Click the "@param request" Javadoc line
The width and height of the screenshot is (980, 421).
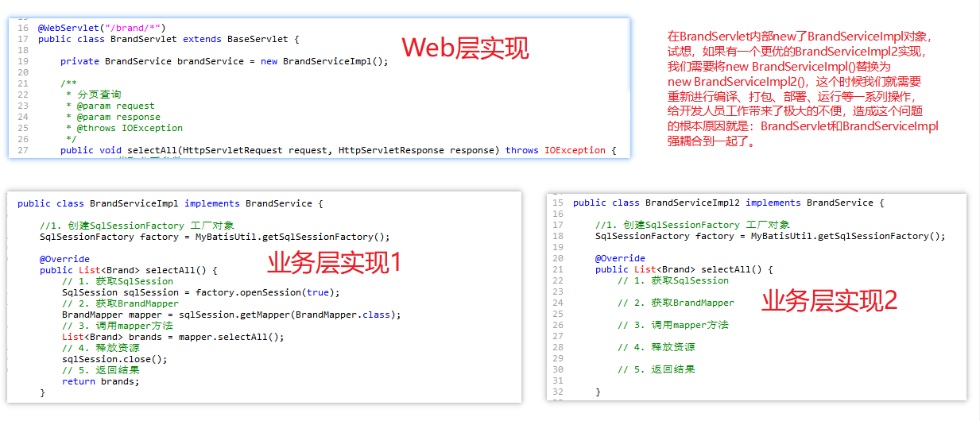click(x=115, y=106)
